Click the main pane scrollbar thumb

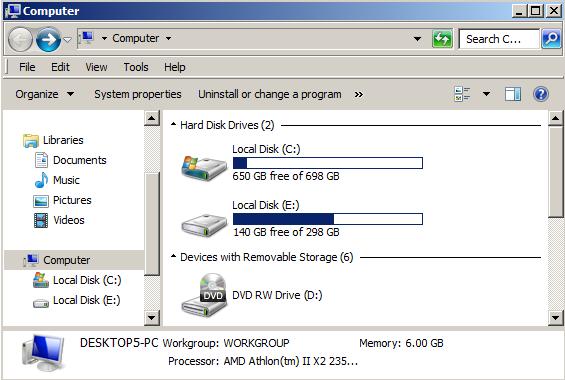click(x=556, y=171)
